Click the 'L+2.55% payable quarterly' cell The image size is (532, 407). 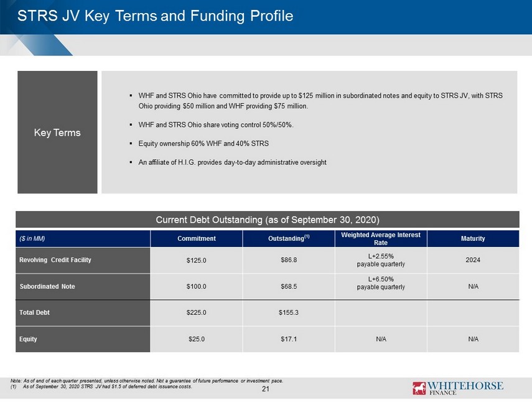coord(381,260)
